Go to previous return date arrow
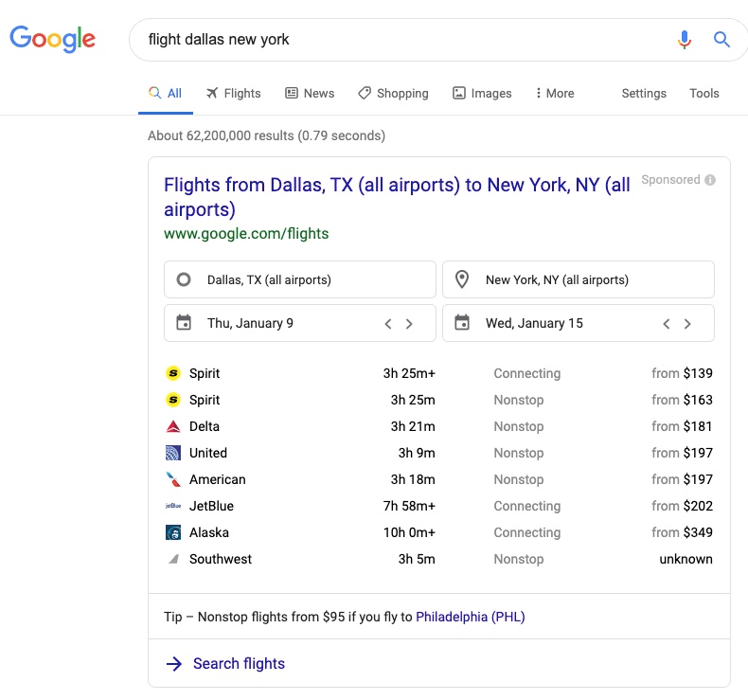Screen dimensions: 748x700 (x=667, y=324)
